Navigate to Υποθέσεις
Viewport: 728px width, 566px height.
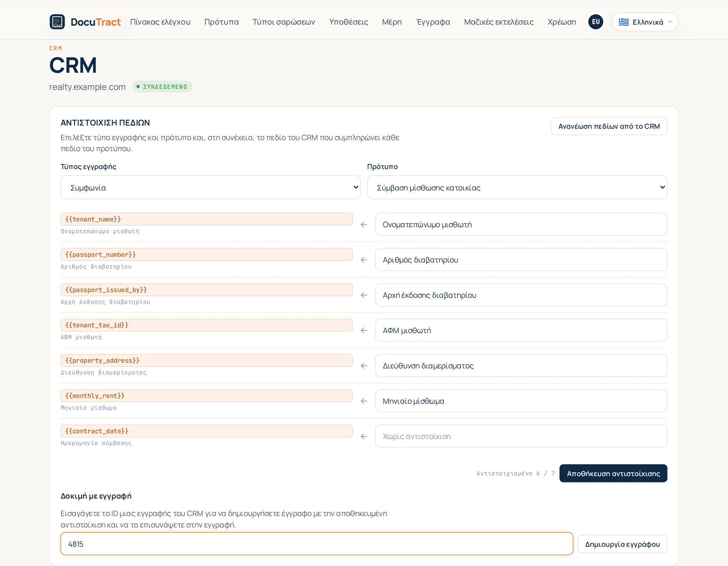tap(349, 22)
